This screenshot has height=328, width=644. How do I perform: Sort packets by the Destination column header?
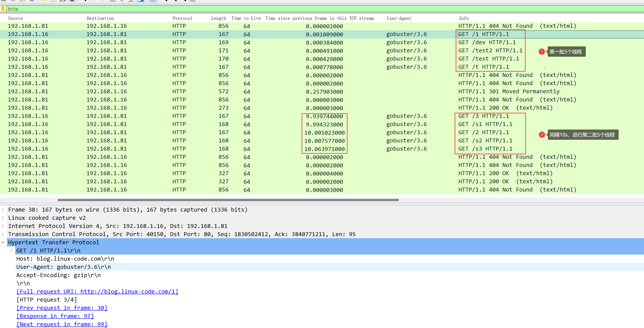click(128, 18)
